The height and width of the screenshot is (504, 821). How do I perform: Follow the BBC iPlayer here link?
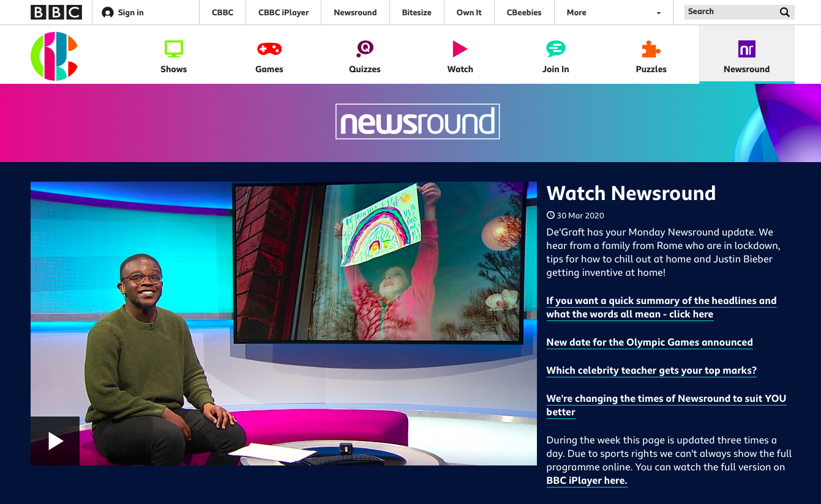tap(587, 481)
